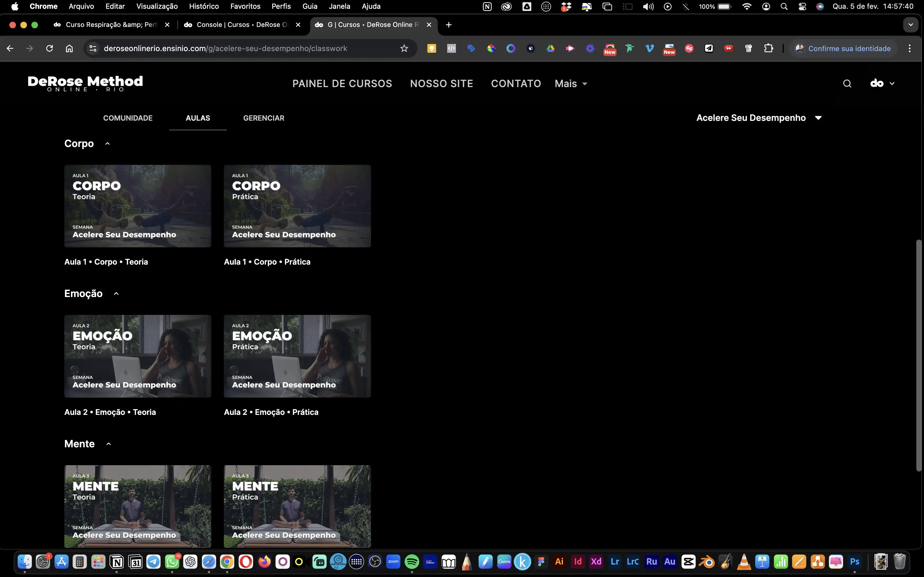Collapse the Mente section
This screenshot has width=924, height=577.
pos(109,444)
